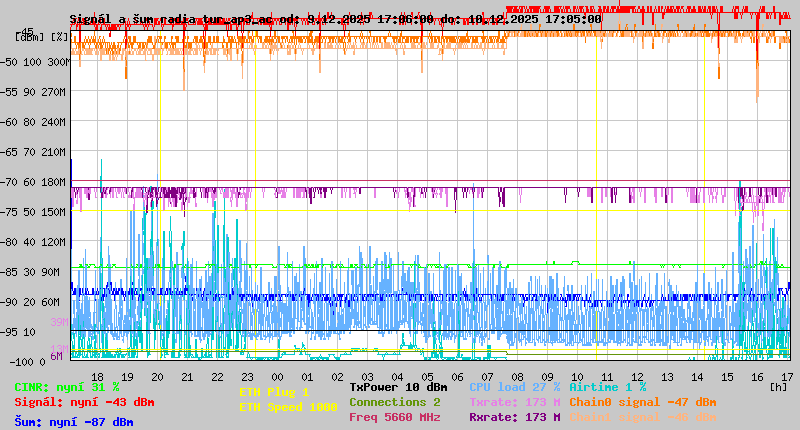Click the CINR legend label

pyautogui.click(x=66, y=387)
